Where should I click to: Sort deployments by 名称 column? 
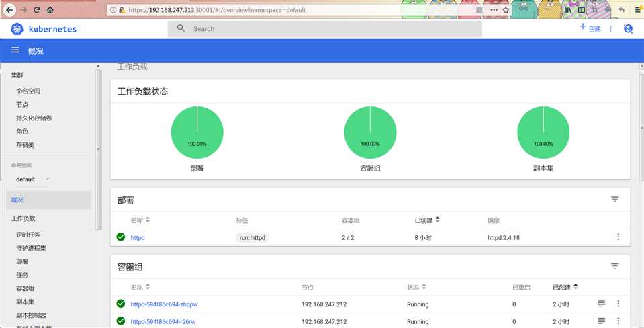click(x=140, y=220)
